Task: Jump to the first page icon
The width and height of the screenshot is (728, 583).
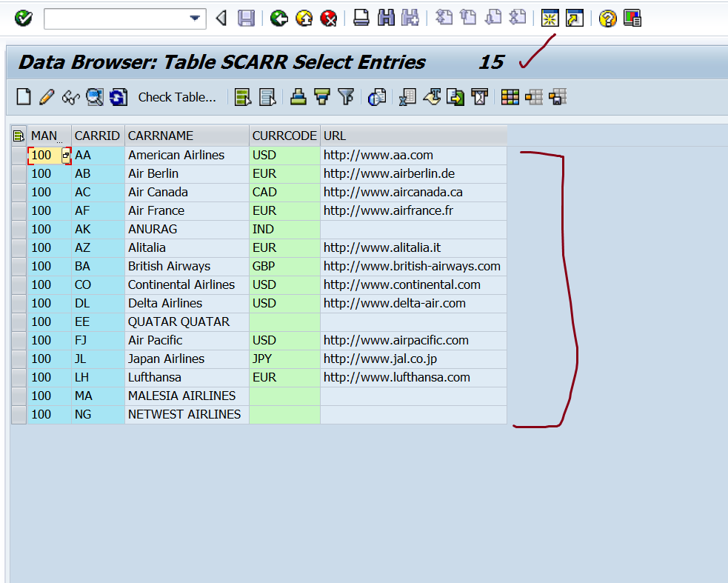Action: [x=444, y=18]
